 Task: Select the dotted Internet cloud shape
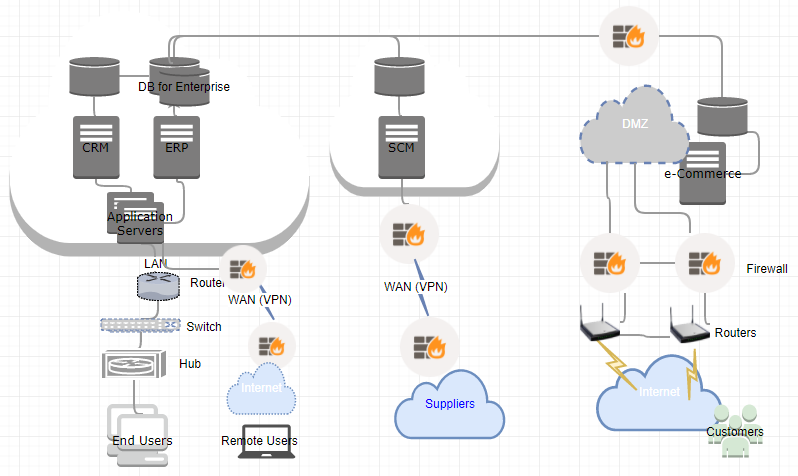[261, 388]
